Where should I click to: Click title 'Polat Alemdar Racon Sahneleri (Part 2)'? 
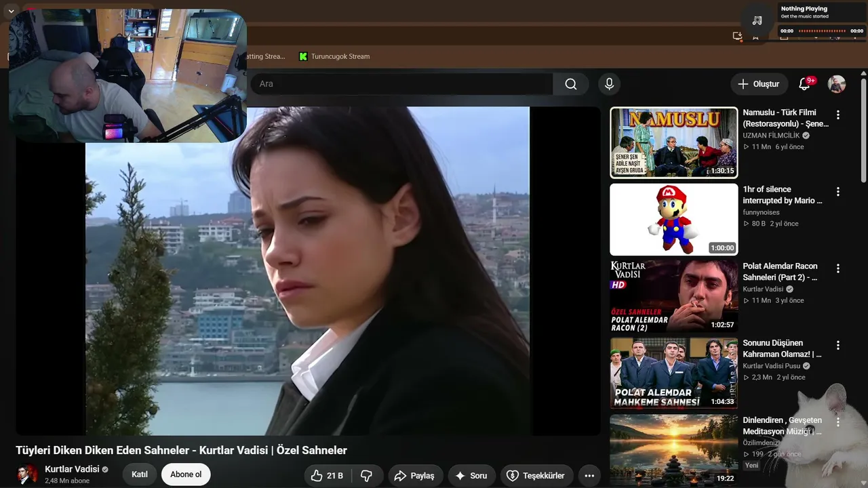[781, 272]
